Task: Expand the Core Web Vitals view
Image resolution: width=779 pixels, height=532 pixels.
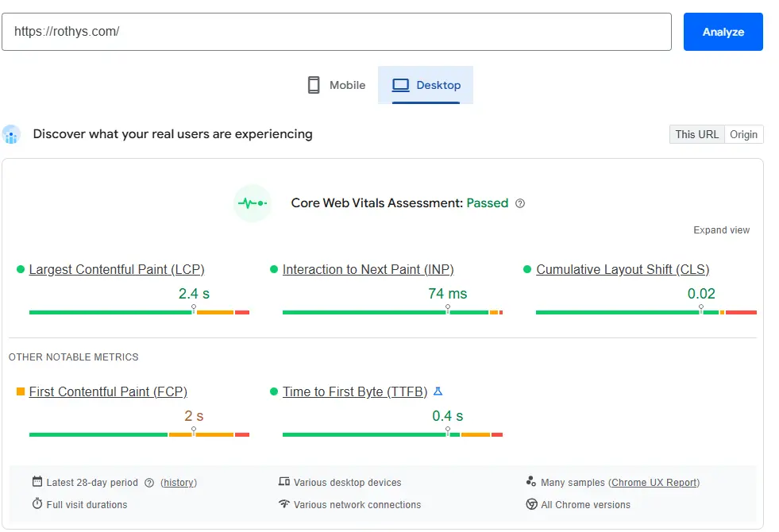Action: click(x=721, y=230)
